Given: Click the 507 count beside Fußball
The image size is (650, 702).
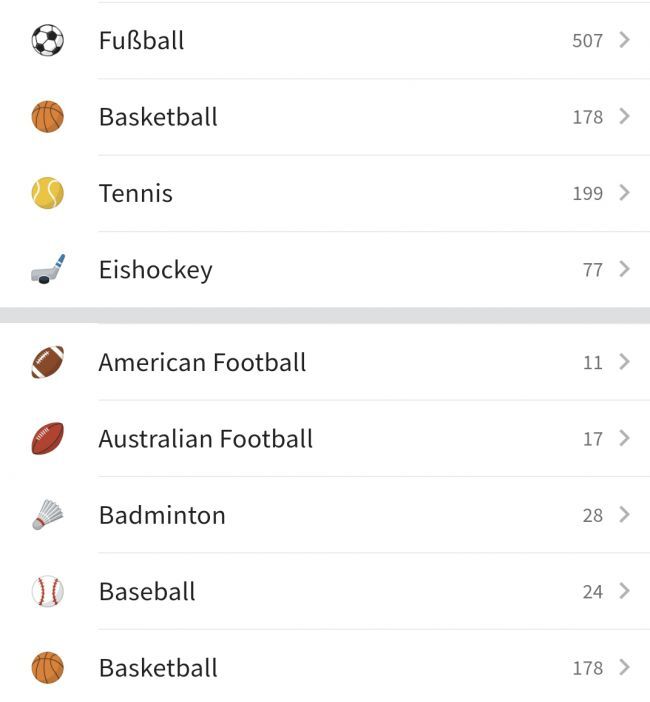Looking at the screenshot, I should (x=587, y=41).
